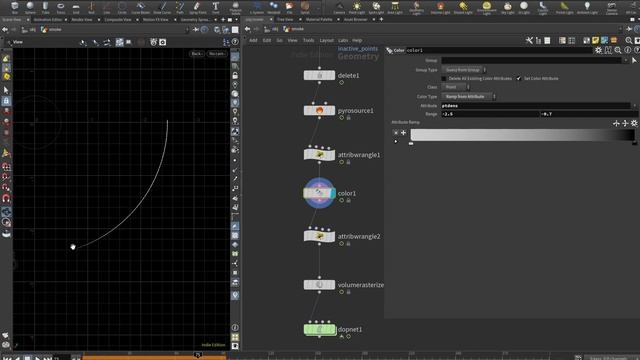The height and width of the screenshot is (360, 640).
Task: Click the white ramp marker handle
Action: point(411,144)
